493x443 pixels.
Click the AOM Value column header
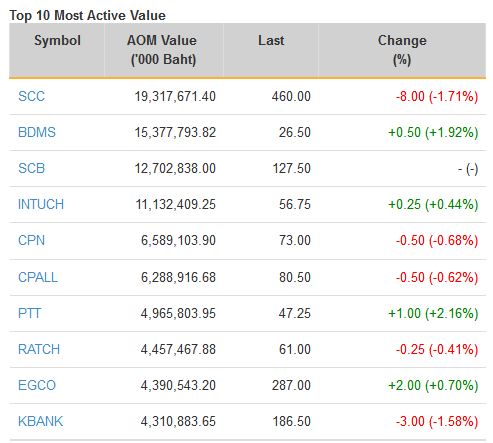(x=162, y=50)
